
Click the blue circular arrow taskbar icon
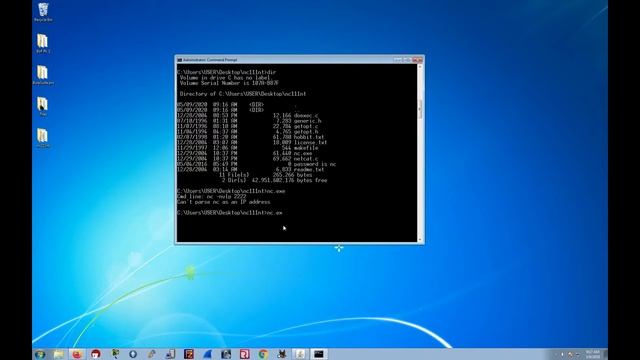(133, 354)
